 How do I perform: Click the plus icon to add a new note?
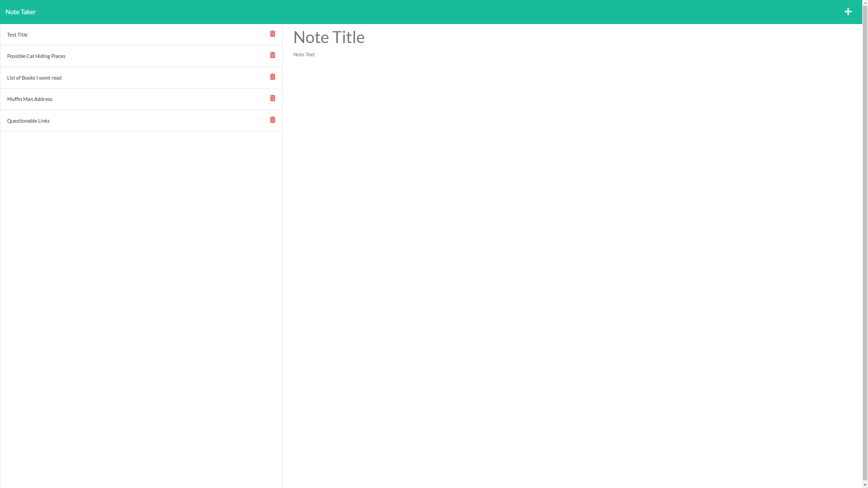848,12
